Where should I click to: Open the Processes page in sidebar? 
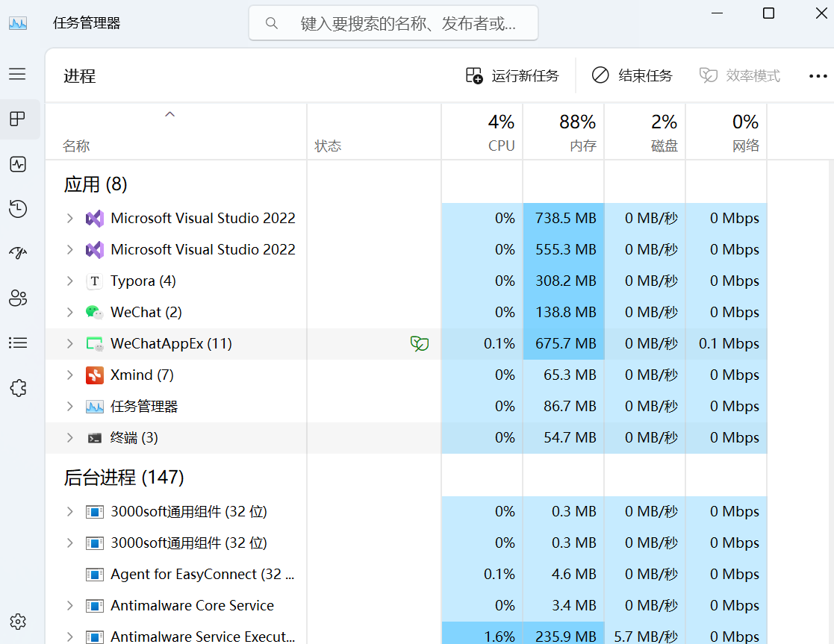pyautogui.click(x=18, y=119)
